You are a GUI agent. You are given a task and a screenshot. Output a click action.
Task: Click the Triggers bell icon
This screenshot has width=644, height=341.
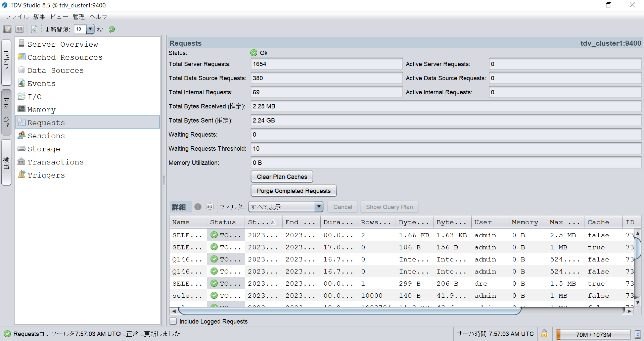(21, 175)
